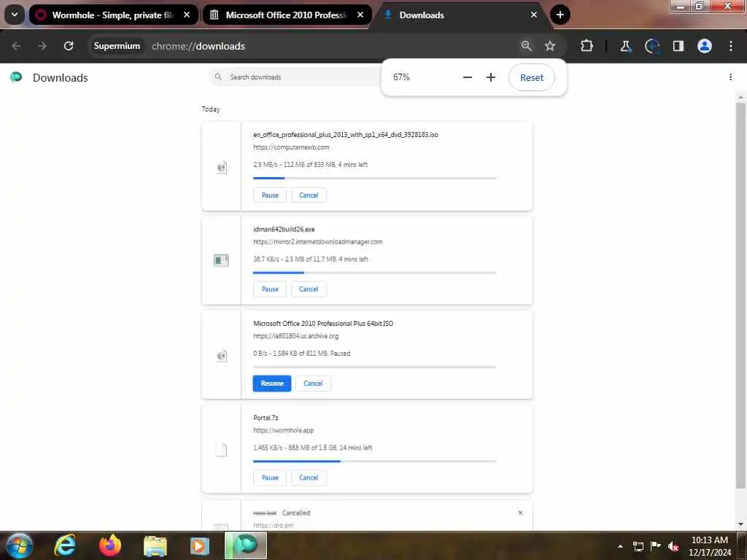Cancel the idman642build26.exe download
Screen dimensions: 747x560
pyautogui.click(x=309, y=289)
